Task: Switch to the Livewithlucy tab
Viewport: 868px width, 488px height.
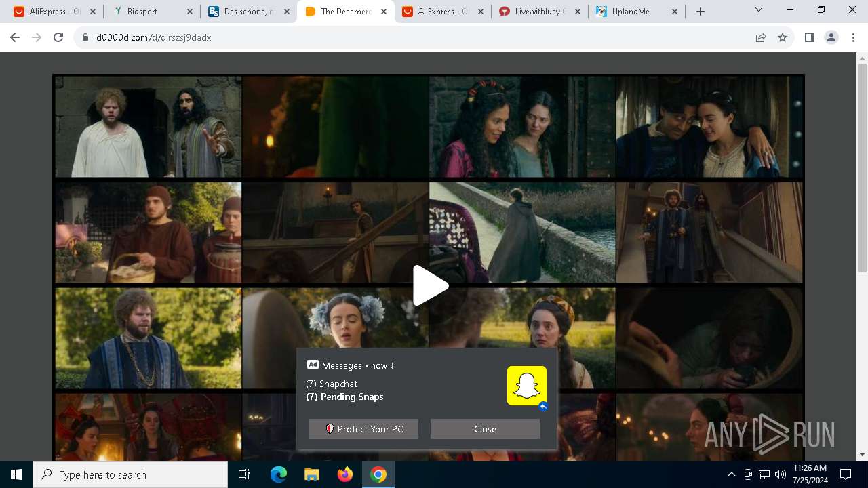Action: pyautogui.click(x=540, y=12)
